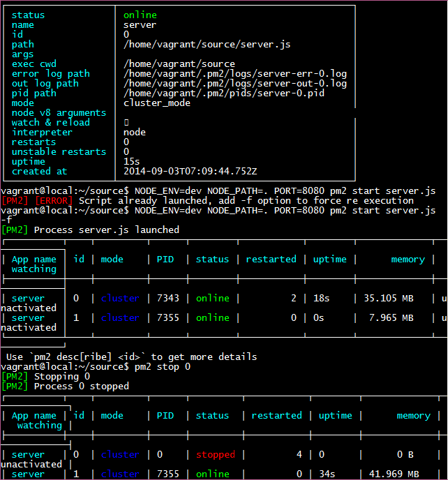Click restarted count '4' in second table

299,455
